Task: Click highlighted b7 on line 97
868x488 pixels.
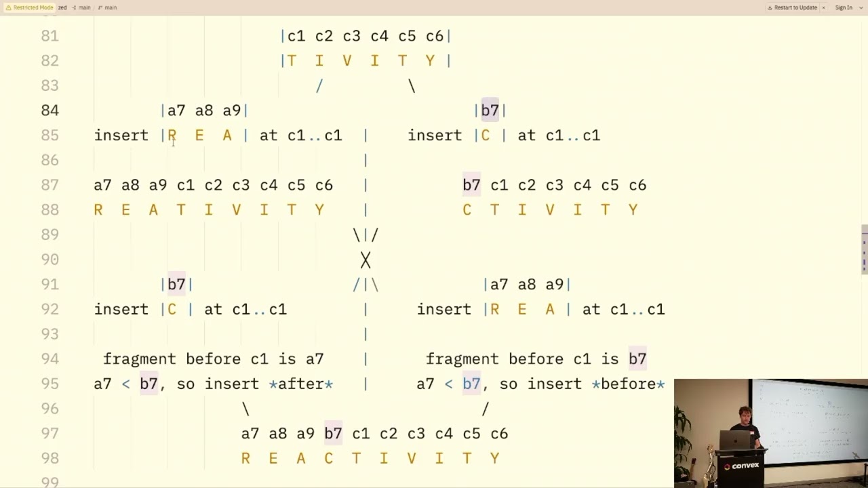Action: [333, 434]
